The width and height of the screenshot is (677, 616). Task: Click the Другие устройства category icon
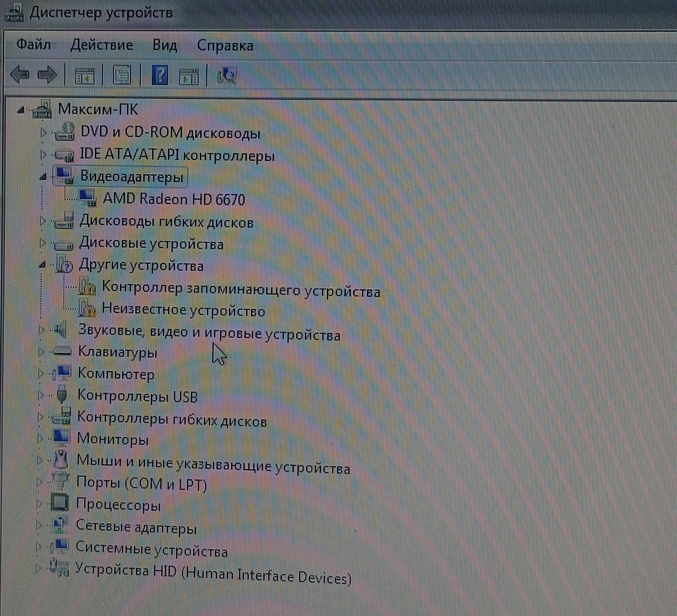pyautogui.click(x=64, y=264)
